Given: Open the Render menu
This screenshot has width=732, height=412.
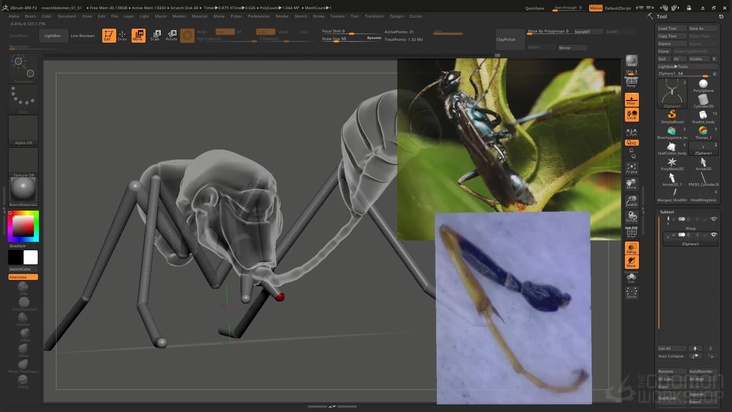Looking at the screenshot, I should coord(282,16).
